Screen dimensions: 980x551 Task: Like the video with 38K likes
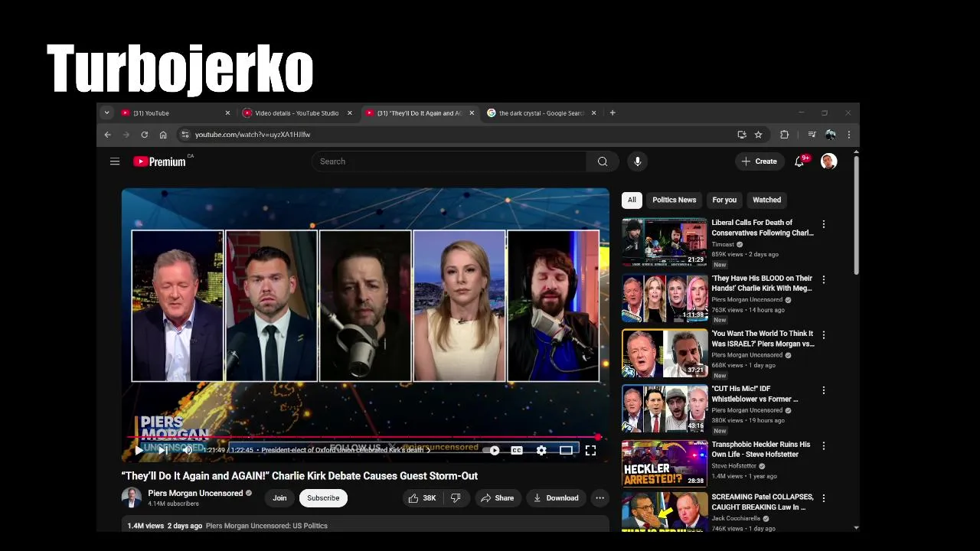pyautogui.click(x=422, y=498)
